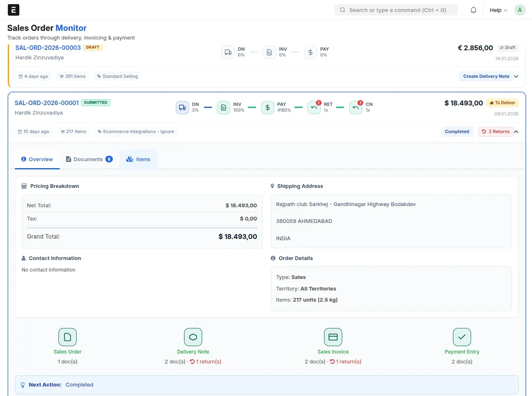Collapse the SAL-ORD-2026-00001 order row chevron

[516, 131]
